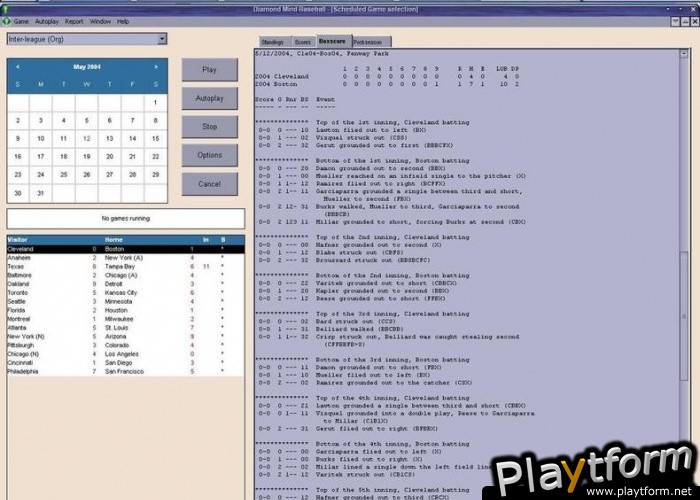Click the Stop button
This screenshot has width=700, height=500.
tap(209, 127)
